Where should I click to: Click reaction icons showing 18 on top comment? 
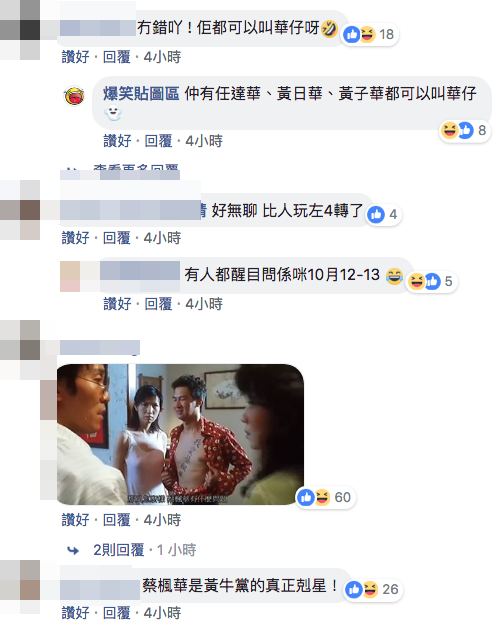click(x=370, y=35)
